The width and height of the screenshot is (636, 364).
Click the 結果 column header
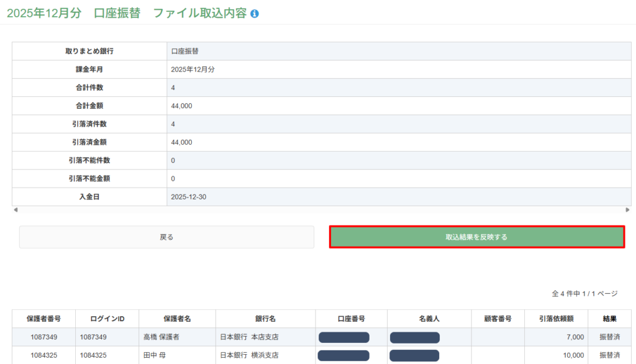pyautogui.click(x=609, y=319)
